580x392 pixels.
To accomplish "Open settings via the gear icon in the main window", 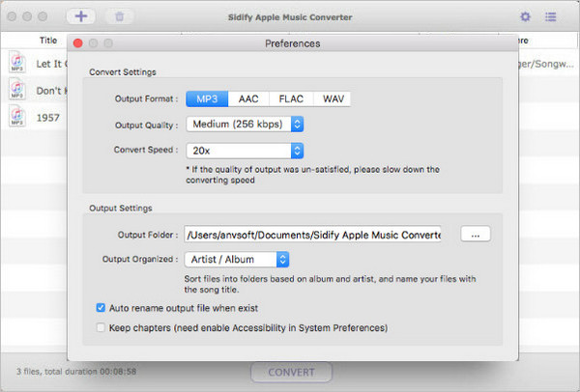I will point(525,16).
